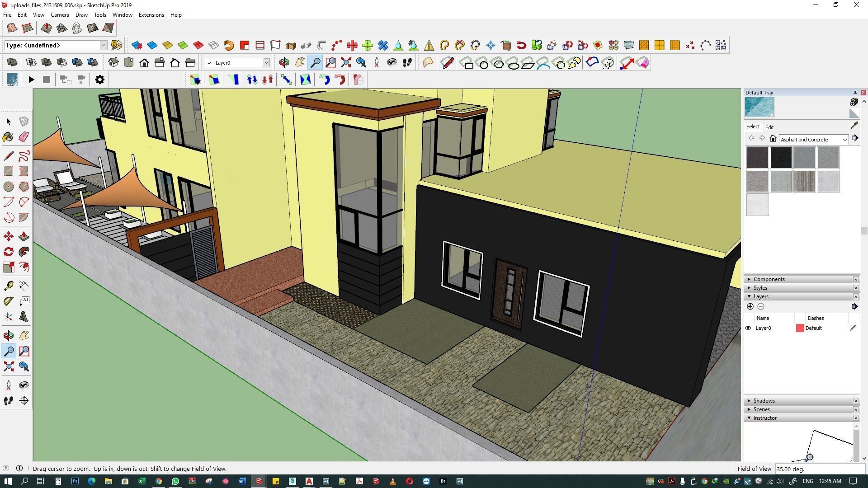Viewport: 868px width, 488px height.
Task: Select the Orbit tool in left toolbar
Action: tap(8, 335)
